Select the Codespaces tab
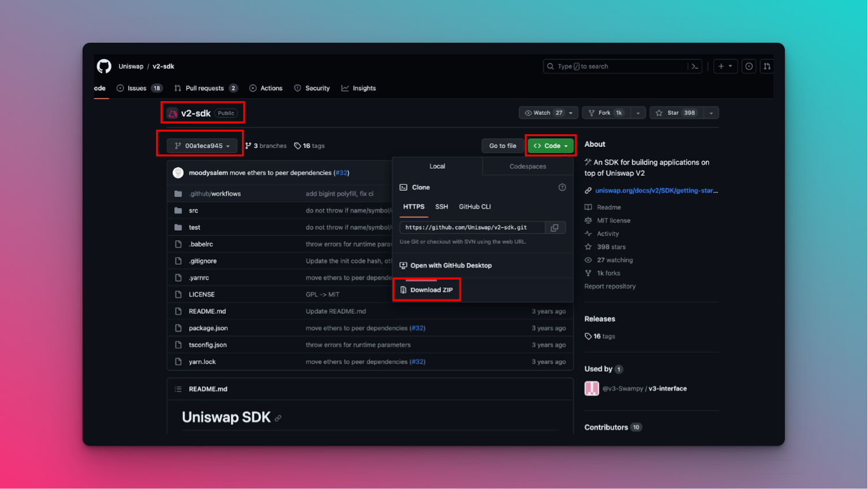868x489 pixels. 528,166
